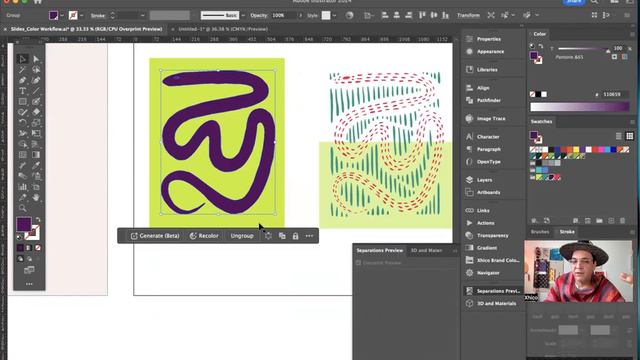Open Separations Preview from panel dock
640x360 pixels.
(494, 291)
